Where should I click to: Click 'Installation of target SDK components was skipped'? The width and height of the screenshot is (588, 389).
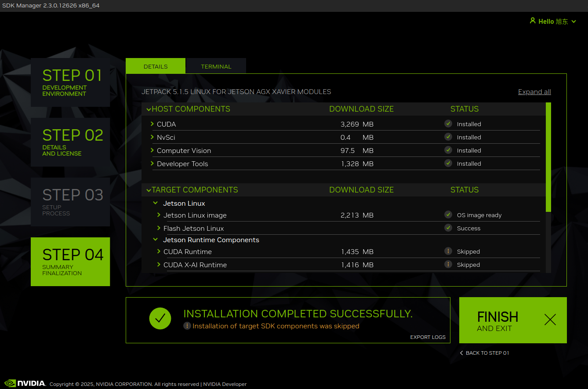[276, 326]
